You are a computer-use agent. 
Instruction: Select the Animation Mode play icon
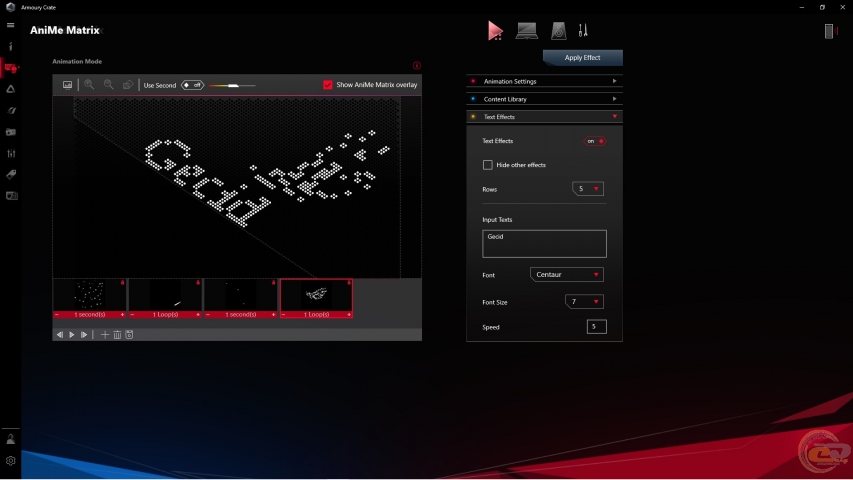click(x=495, y=31)
